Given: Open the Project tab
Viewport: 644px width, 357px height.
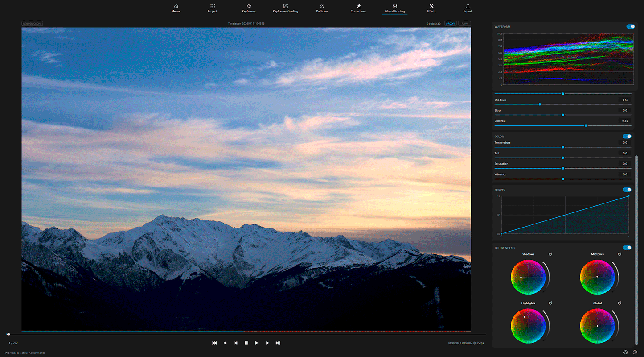Looking at the screenshot, I should (212, 8).
